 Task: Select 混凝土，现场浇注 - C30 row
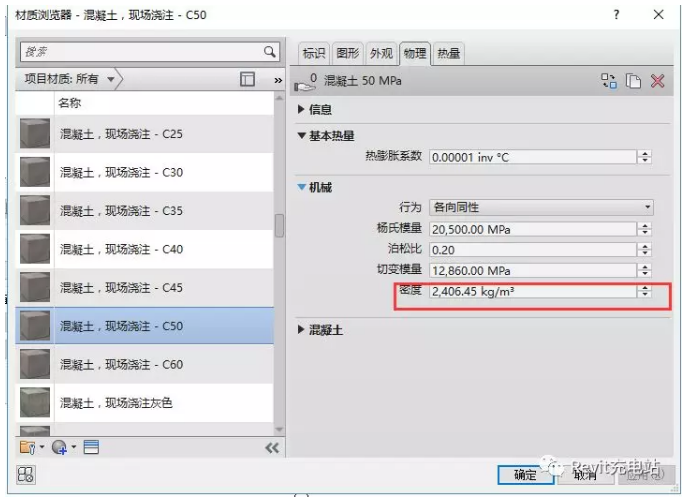pyautogui.click(x=145, y=172)
